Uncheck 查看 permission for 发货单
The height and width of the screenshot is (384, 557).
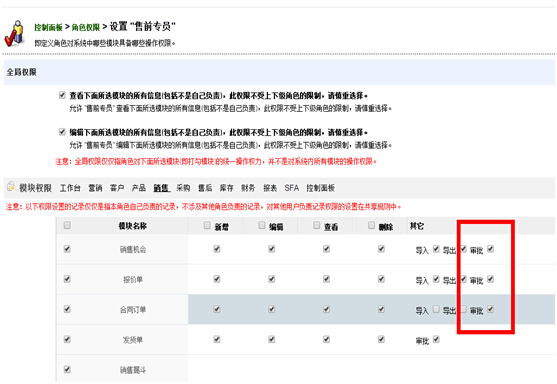(x=326, y=340)
